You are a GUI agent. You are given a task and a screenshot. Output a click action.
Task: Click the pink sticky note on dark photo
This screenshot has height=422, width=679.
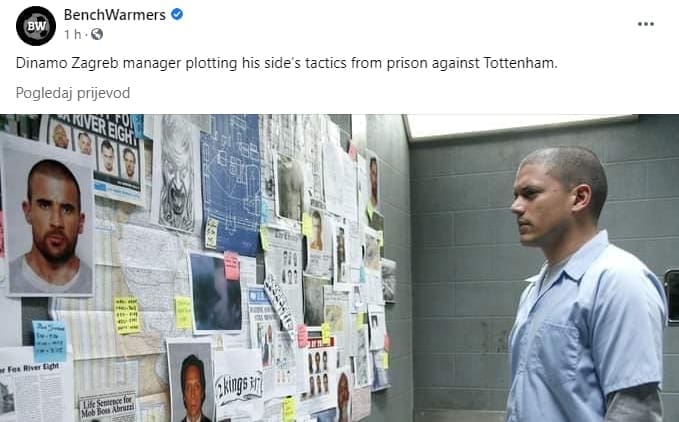tap(232, 266)
